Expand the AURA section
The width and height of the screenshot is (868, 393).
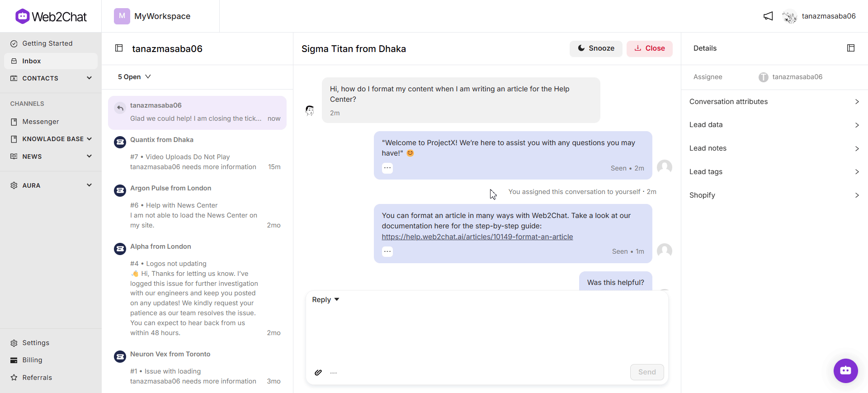(51, 185)
